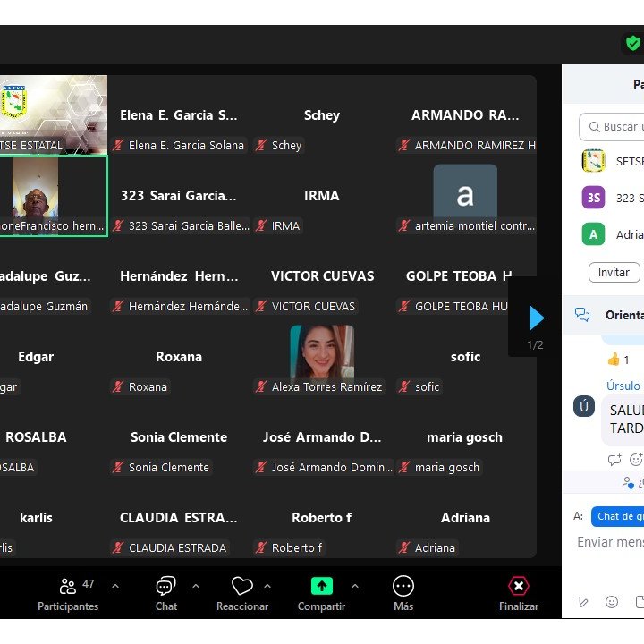Open the Chat icon in toolbar

point(165,586)
